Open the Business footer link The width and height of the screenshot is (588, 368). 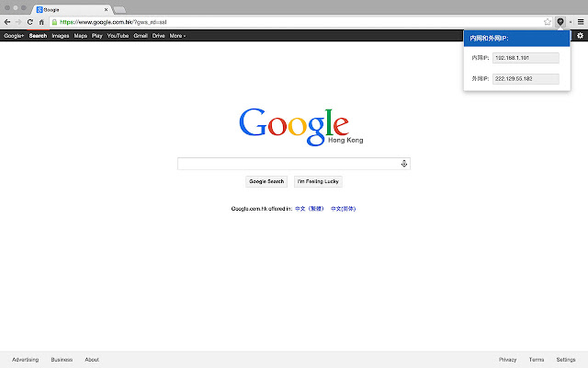point(62,360)
